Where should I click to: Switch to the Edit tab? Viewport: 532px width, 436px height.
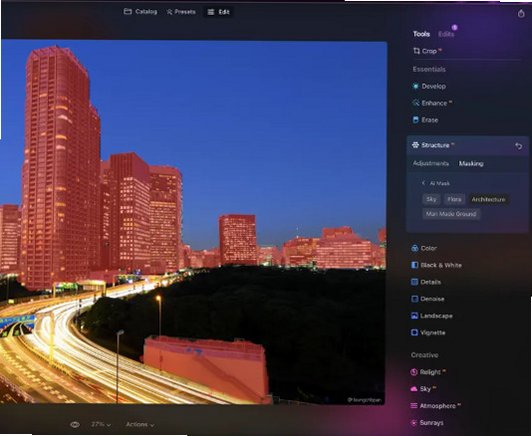click(x=218, y=12)
